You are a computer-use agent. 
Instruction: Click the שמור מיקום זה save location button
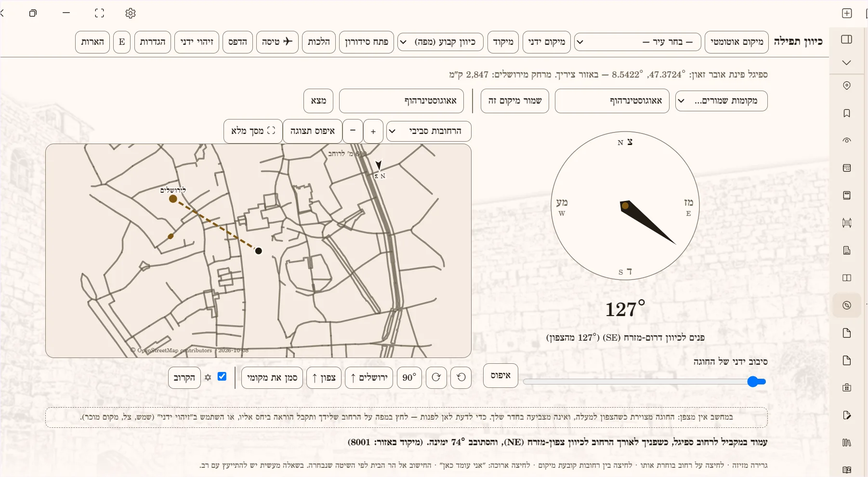click(515, 101)
